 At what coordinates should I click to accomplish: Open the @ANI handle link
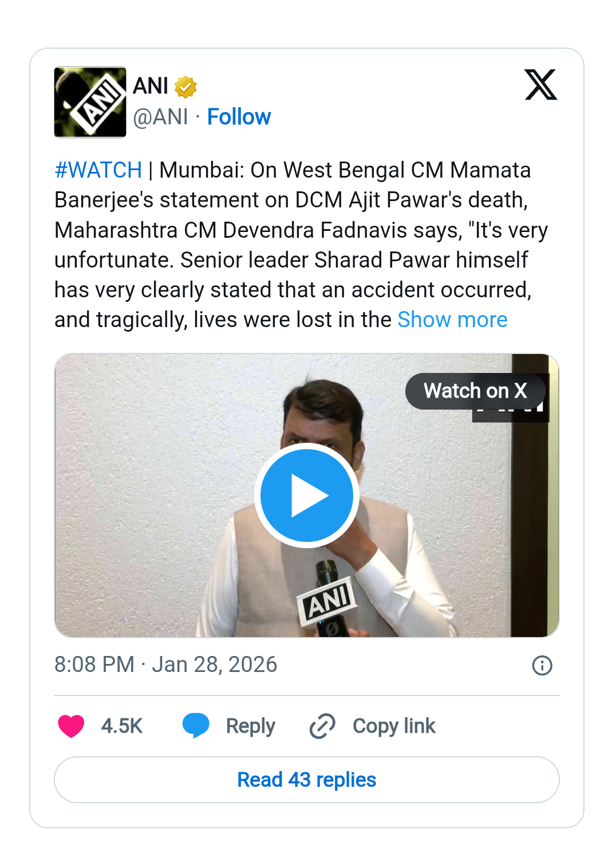pos(160,117)
